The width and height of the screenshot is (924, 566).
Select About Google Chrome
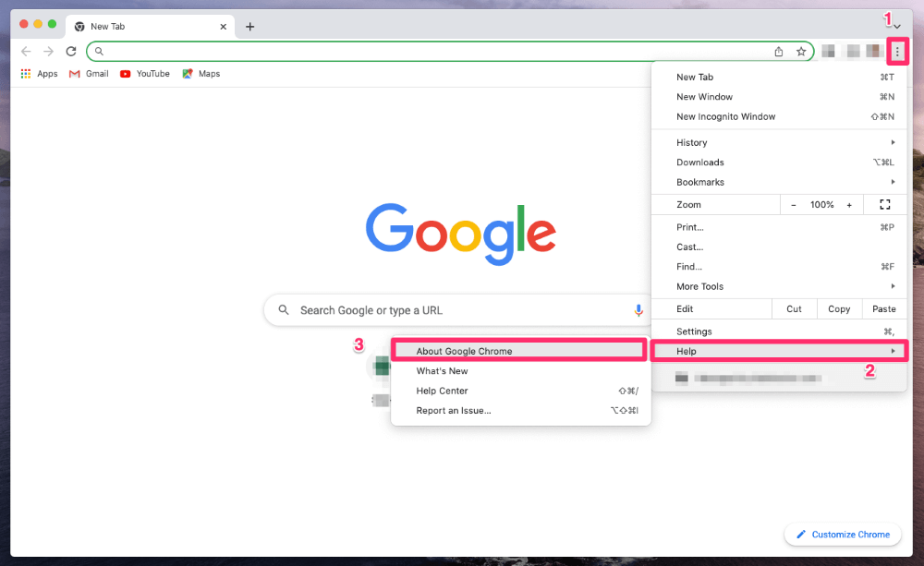[x=520, y=351]
